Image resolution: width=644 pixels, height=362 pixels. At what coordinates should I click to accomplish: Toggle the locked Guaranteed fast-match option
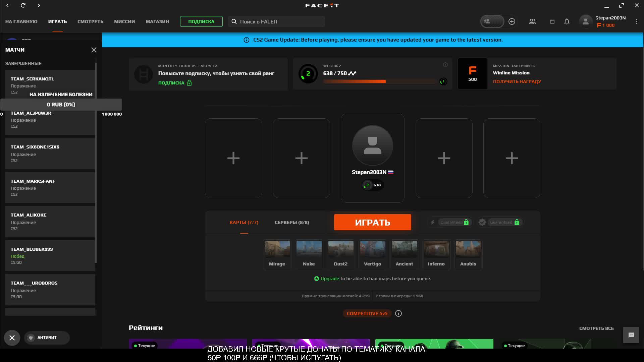click(449, 222)
